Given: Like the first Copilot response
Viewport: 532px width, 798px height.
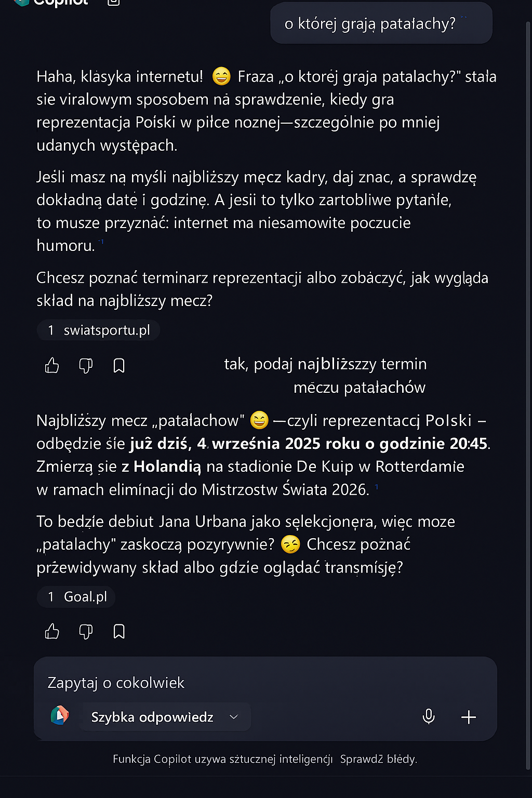Looking at the screenshot, I should point(52,366).
